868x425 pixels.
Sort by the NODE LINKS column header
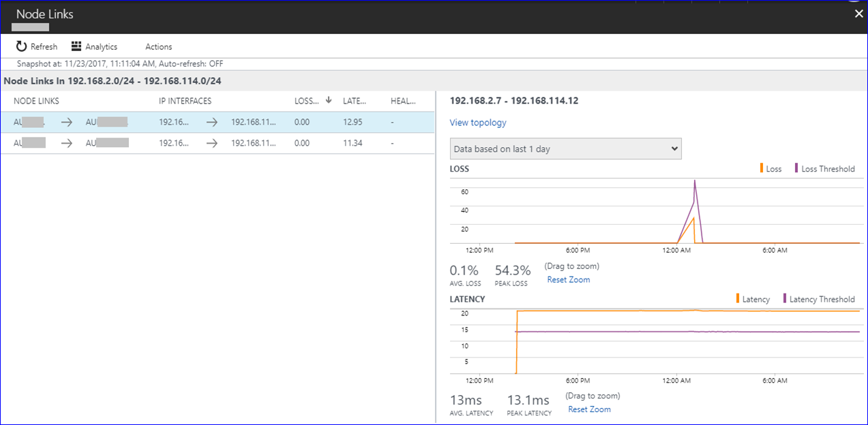[36, 101]
